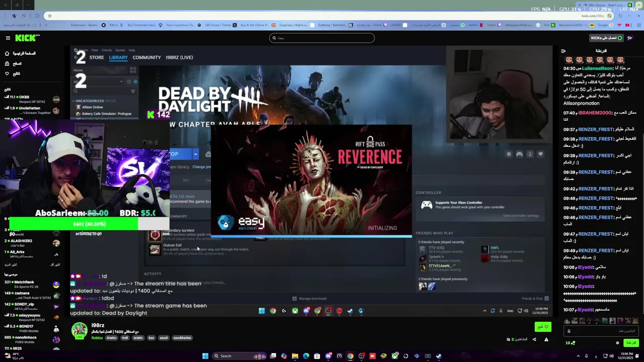Viewport: 644px width, 362px height.
Task: Click Steam game info icon
Action: tap(530, 154)
